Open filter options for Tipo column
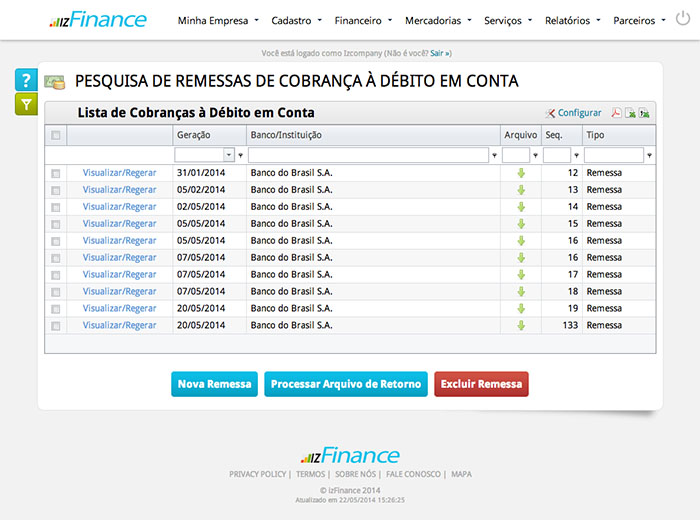Image resolution: width=700 pixels, height=520 pixels. click(x=650, y=156)
